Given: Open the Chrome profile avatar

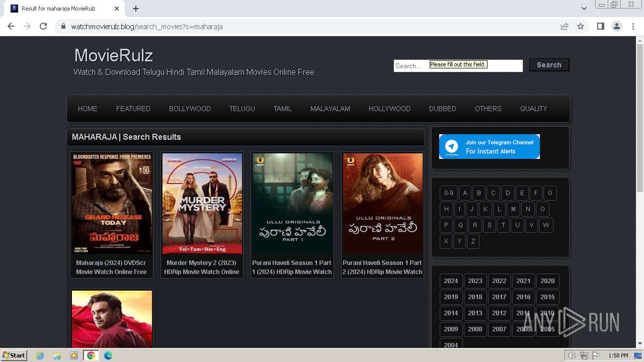Looking at the screenshot, I should [x=616, y=26].
